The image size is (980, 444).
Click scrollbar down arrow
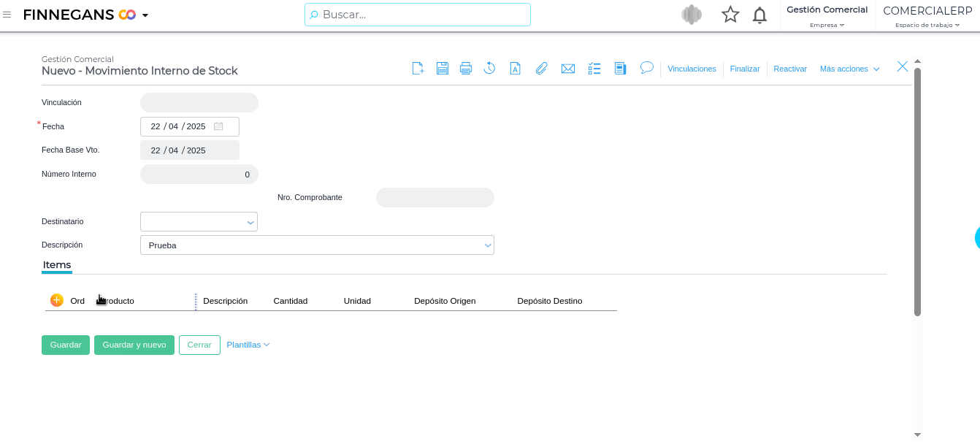click(917, 435)
